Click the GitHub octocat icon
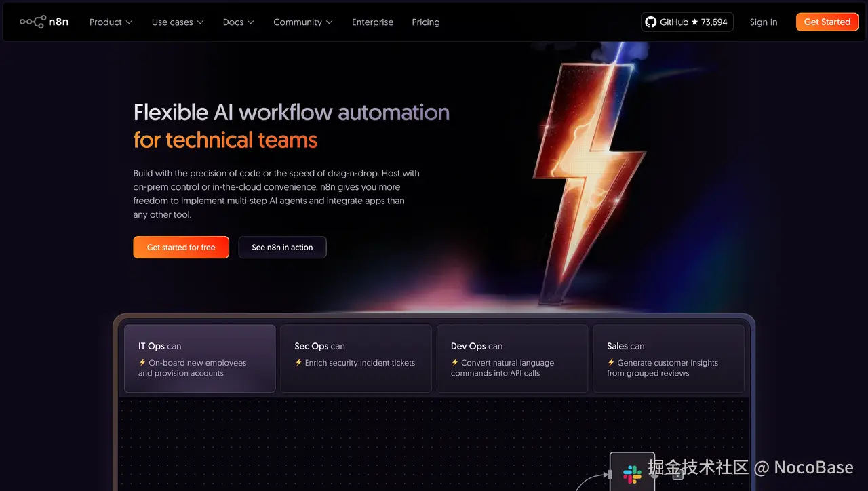This screenshot has width=868, height=491. [x=651, y=22]
